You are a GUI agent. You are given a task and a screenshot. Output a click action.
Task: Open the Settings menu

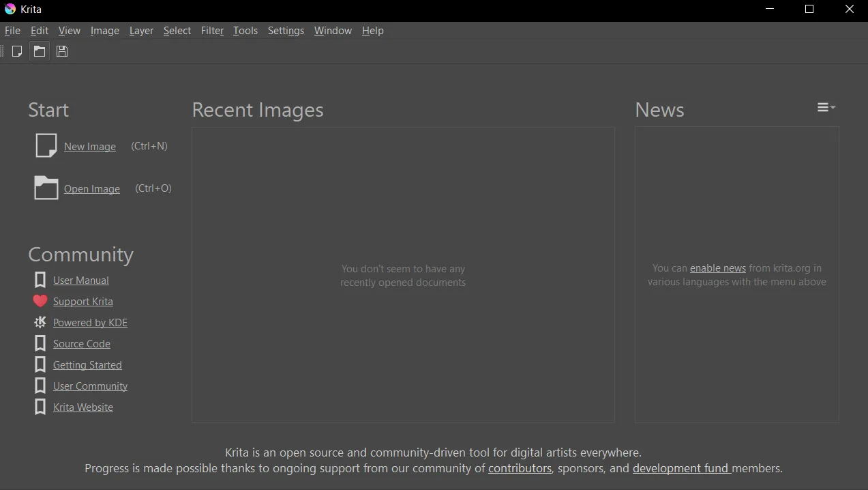[x=286, y=31]
